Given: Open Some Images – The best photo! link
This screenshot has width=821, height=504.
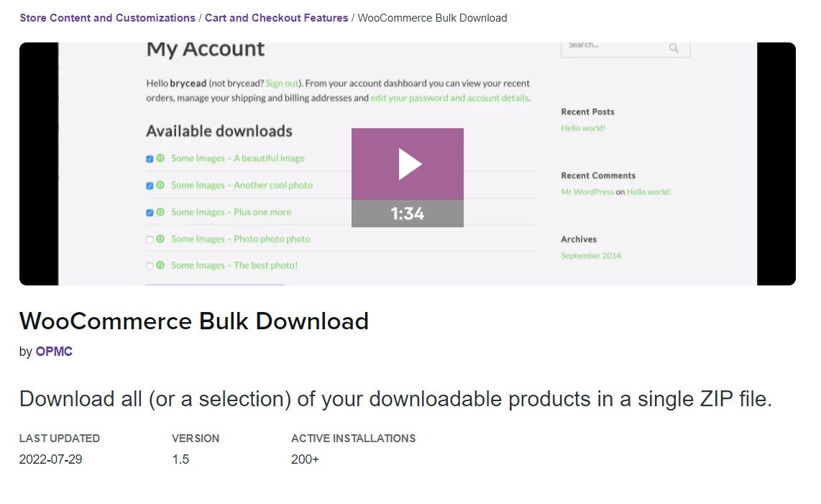Looking at the screenshot, I should pyautogui.click(x=234, y=265).
